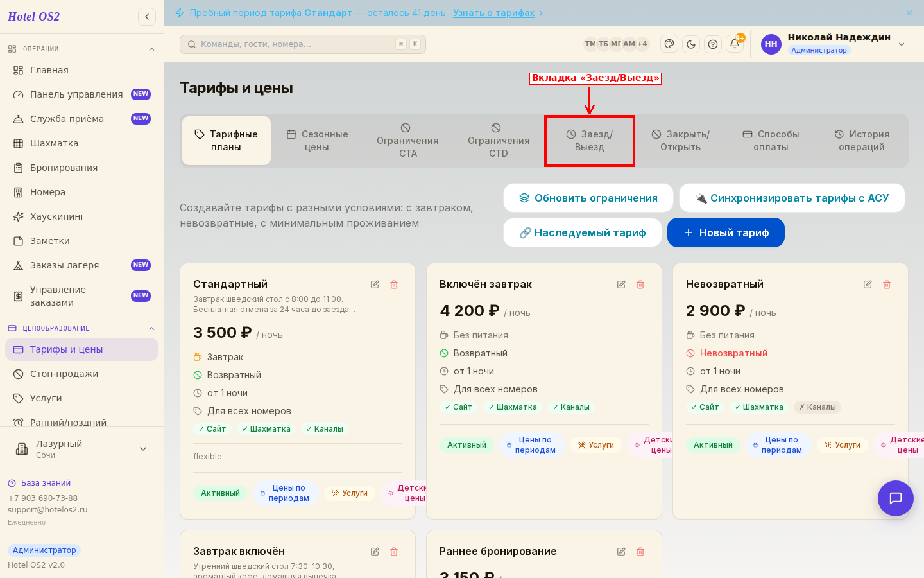Open Панель управления in sidebar
Viewport: 924px width, 578px height.
pos(81,94)
